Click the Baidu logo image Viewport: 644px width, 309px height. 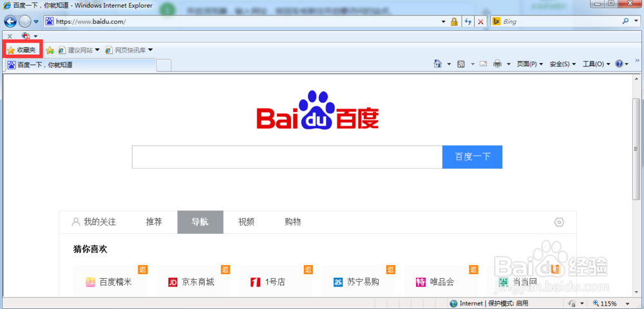317,109
